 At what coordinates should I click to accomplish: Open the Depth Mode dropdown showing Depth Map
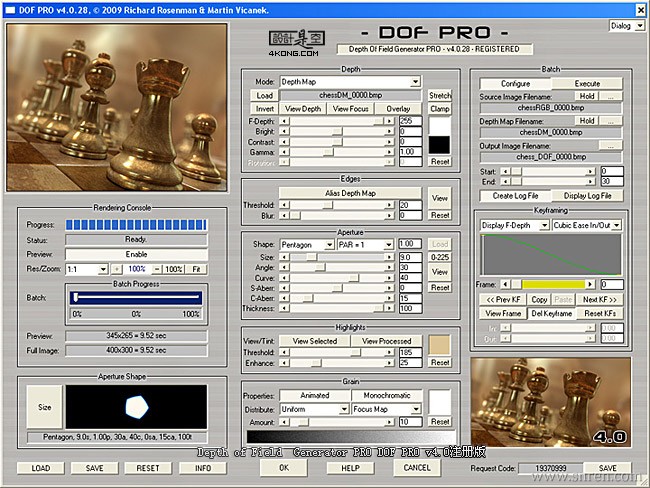(x=350, y=82)
